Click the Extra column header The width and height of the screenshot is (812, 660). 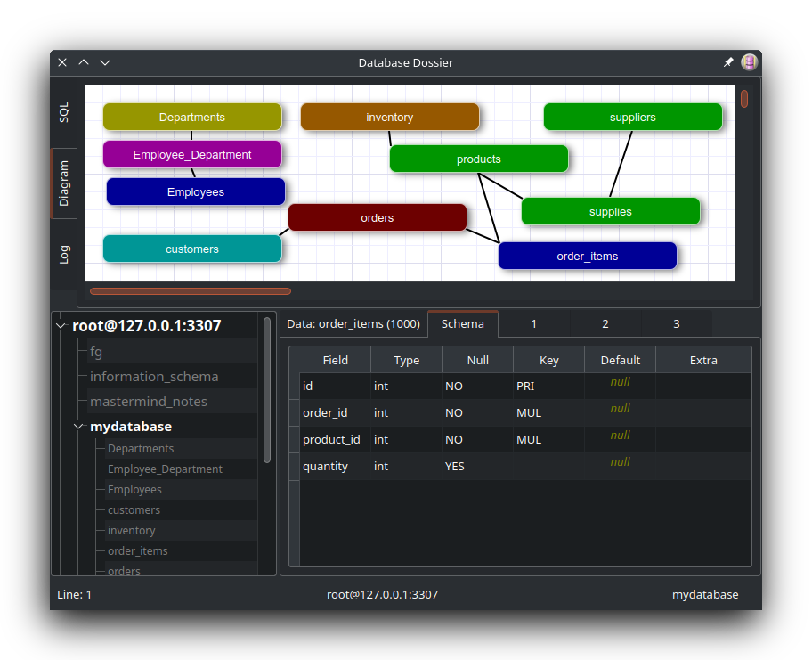[703, 360]
